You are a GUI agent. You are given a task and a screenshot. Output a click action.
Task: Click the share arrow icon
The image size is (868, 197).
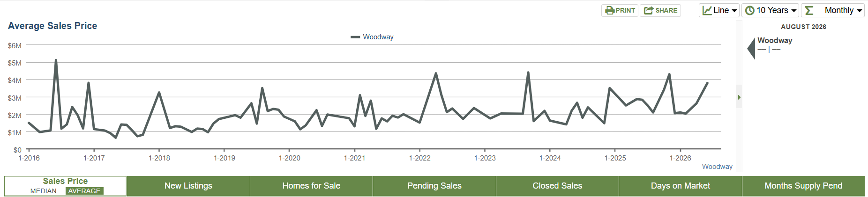coord(649,10)
